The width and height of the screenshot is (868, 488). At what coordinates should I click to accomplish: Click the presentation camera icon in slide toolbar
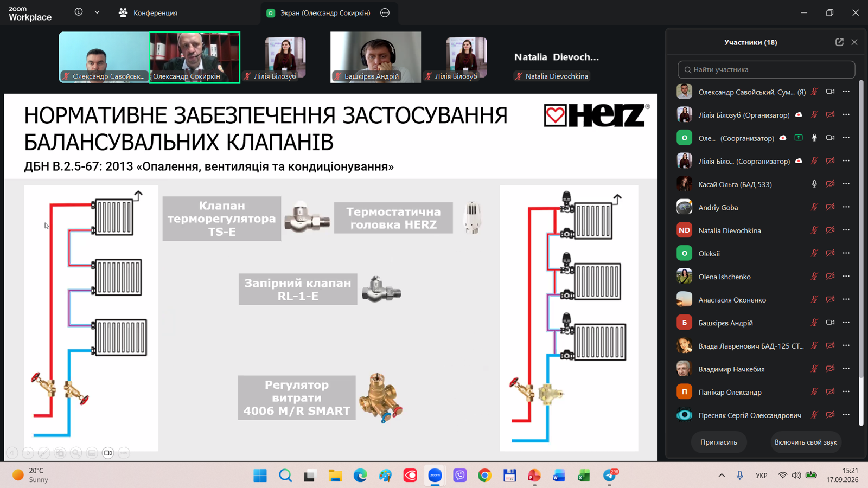point(108,453)
